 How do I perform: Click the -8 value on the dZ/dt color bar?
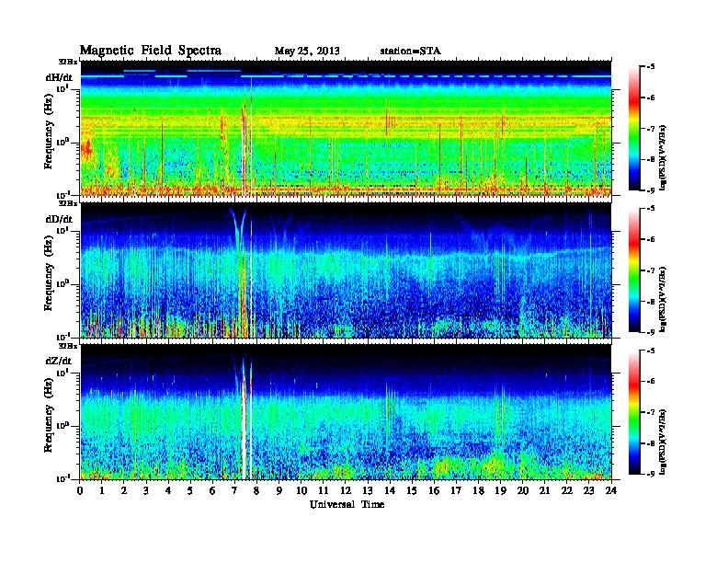coord(651,443)
